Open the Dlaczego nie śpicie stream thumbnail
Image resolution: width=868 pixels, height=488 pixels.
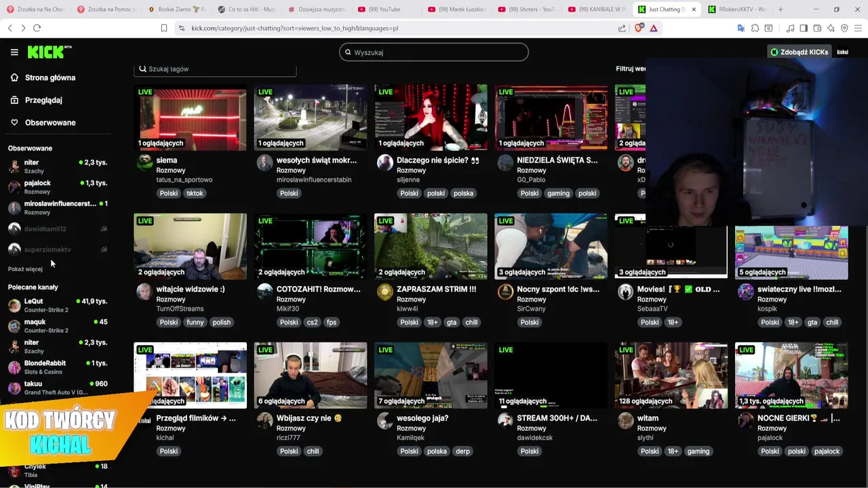pos(431,117)
